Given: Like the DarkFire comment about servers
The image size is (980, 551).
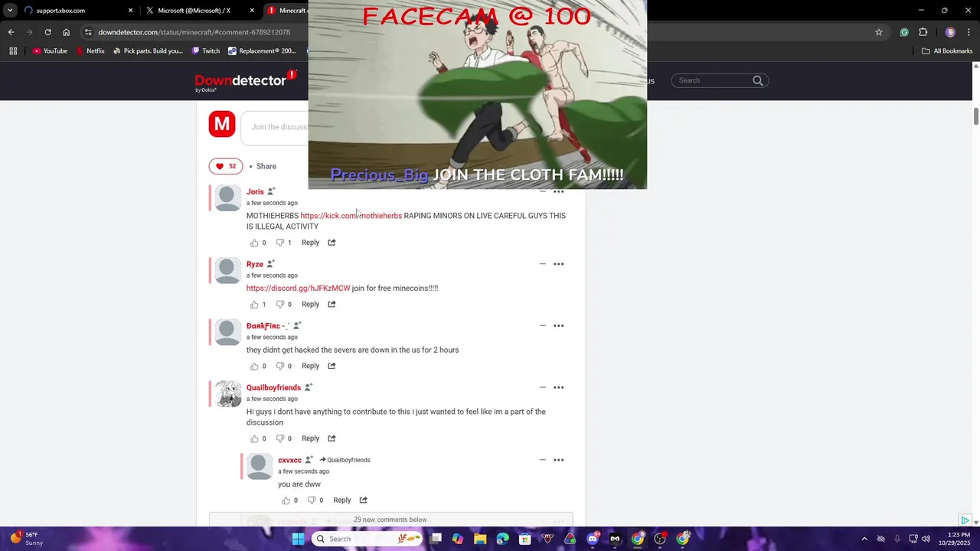Looking at the screenshot, I should (254, 366).
